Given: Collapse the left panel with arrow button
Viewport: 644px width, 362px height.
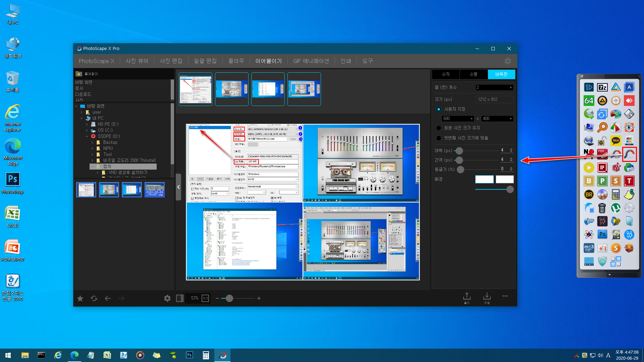Looking at the screenshot, I should tap(178, 187).
